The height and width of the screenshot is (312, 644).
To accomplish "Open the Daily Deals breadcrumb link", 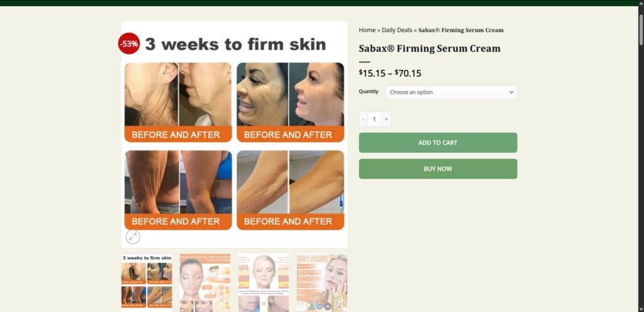I will [397, 30].
